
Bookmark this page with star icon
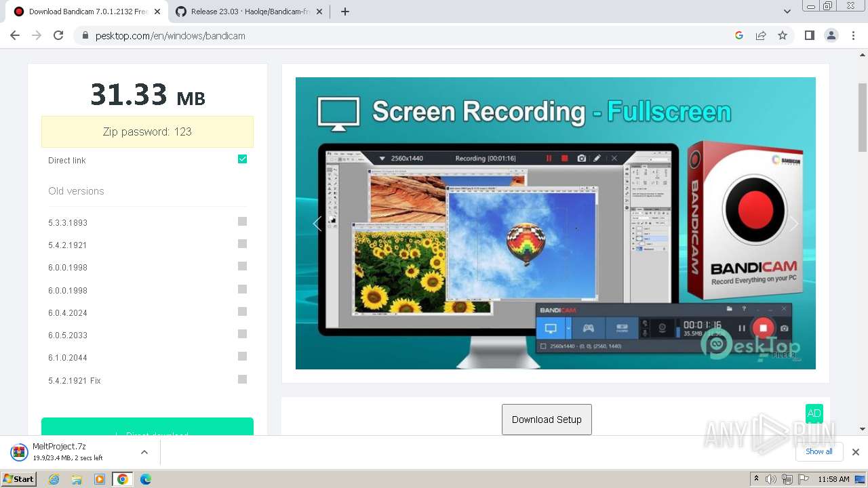[x=783, y=35]
